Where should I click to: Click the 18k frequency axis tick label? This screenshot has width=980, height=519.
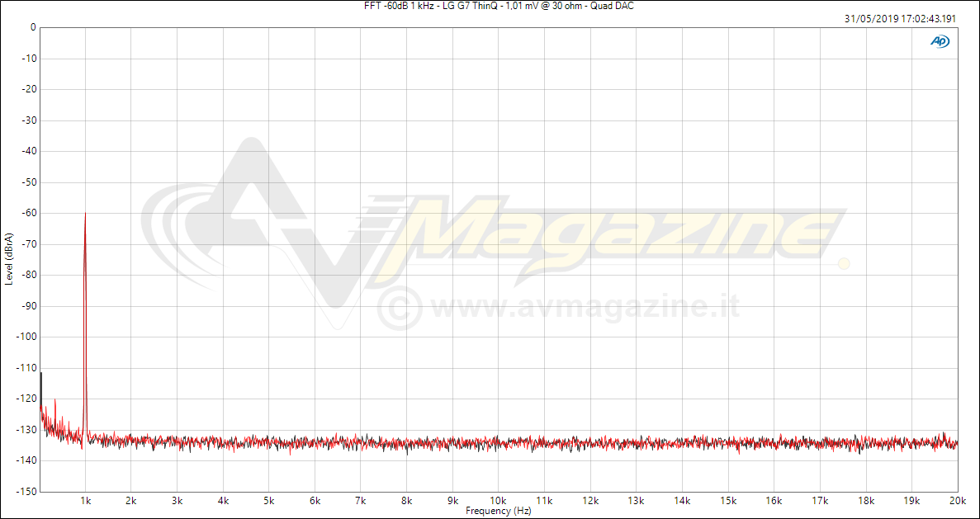point(866,501)
